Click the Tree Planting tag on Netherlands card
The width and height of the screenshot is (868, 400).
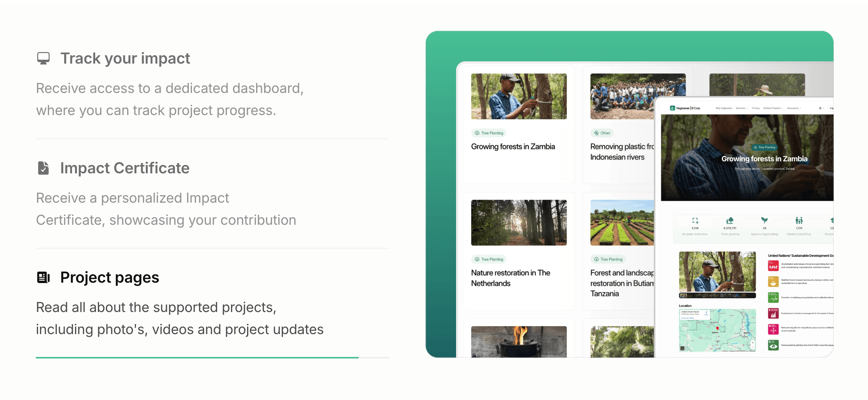pos(489,259)
